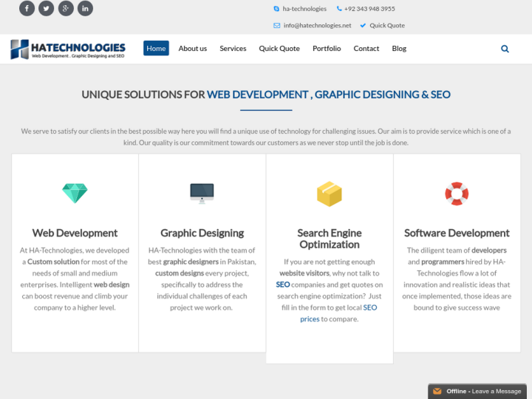The image size is (532, 399).
Task: Click the HA Technologies logo
Action: pos(68,49)
